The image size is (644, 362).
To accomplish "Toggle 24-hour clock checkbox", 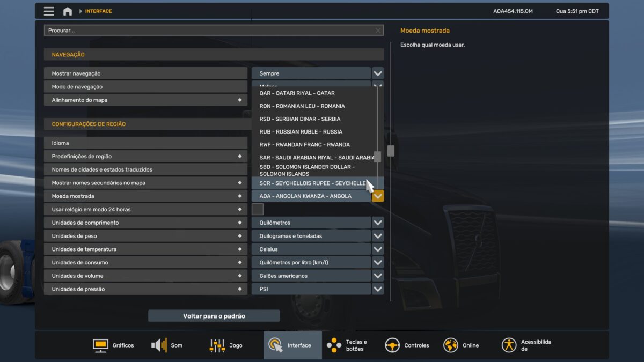I will [258, 209].
